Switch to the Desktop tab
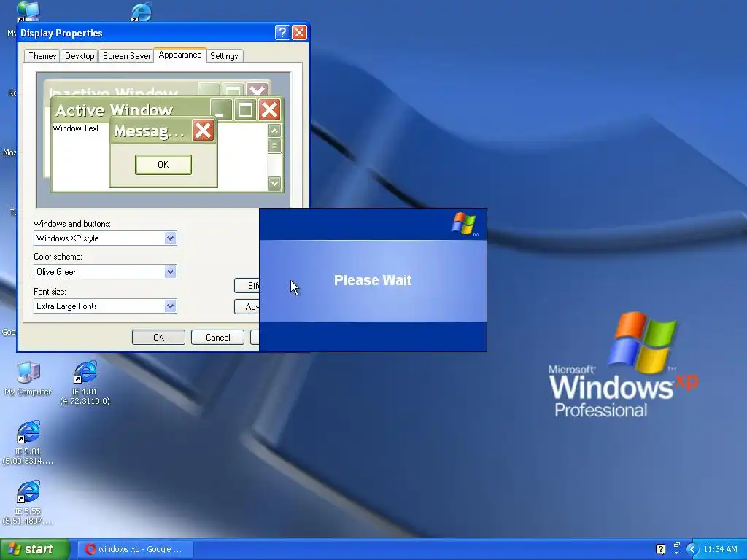 coord(80,55)
